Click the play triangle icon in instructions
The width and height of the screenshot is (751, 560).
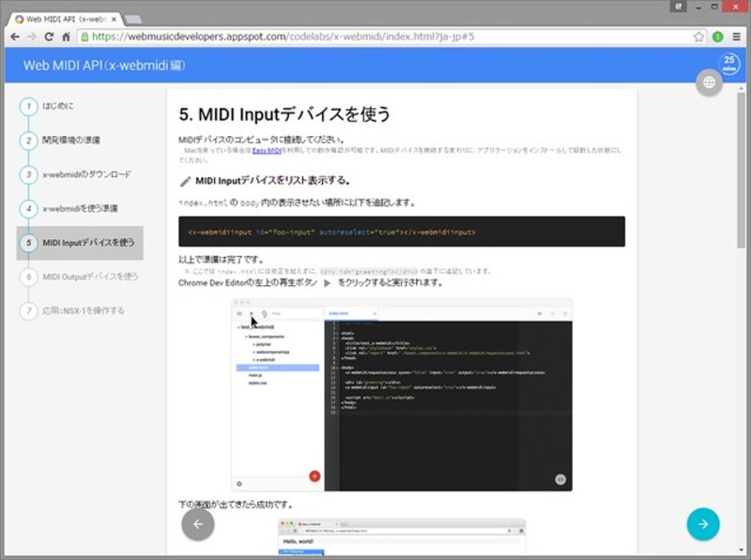[x=327, y=283]
